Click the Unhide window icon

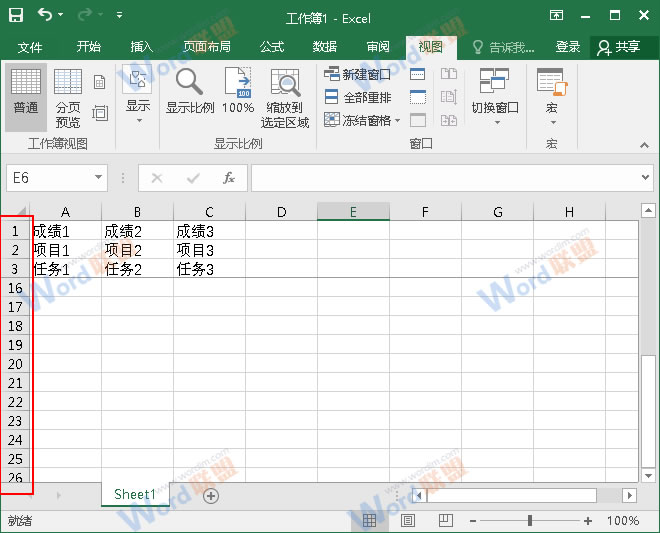[418, 120]
